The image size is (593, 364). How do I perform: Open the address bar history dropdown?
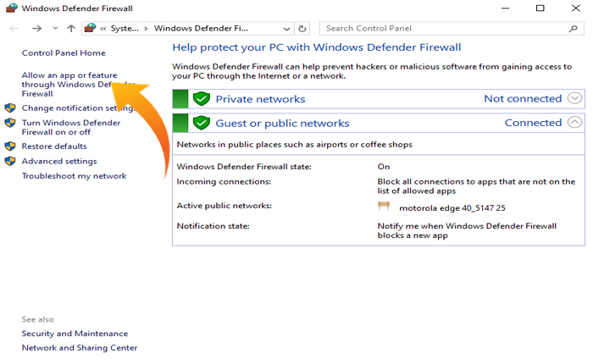(286, 28)
